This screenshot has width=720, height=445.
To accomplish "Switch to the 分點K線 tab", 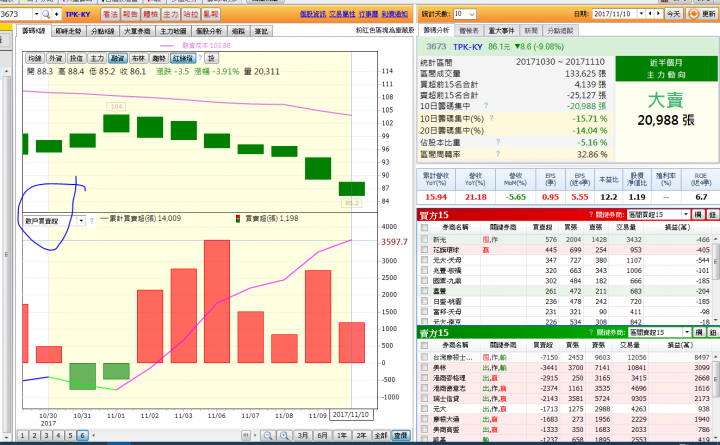I will (102, 31).
